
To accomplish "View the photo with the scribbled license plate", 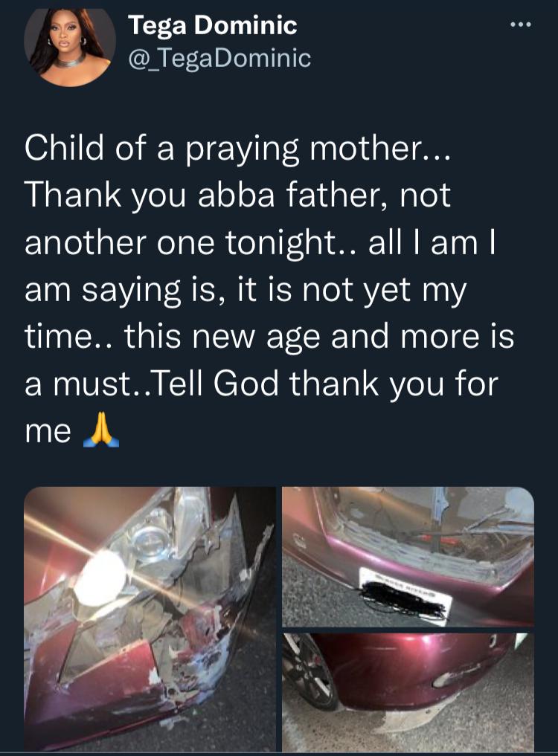I will pyautogui.click(x=408, y=557).
